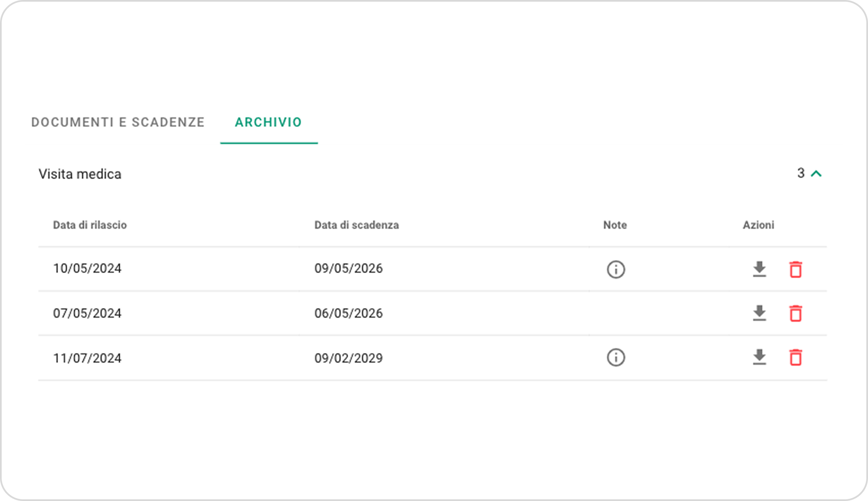Show note info for 11/07/2024 row
This screenshot has height=501, width=868.
point(616,357)
